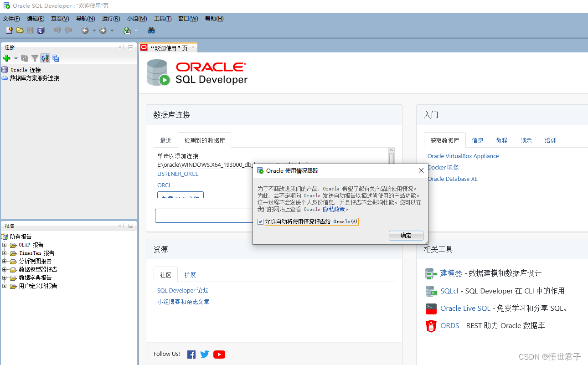Click the Facebook icon next to Follow Us

pos(191,355)
